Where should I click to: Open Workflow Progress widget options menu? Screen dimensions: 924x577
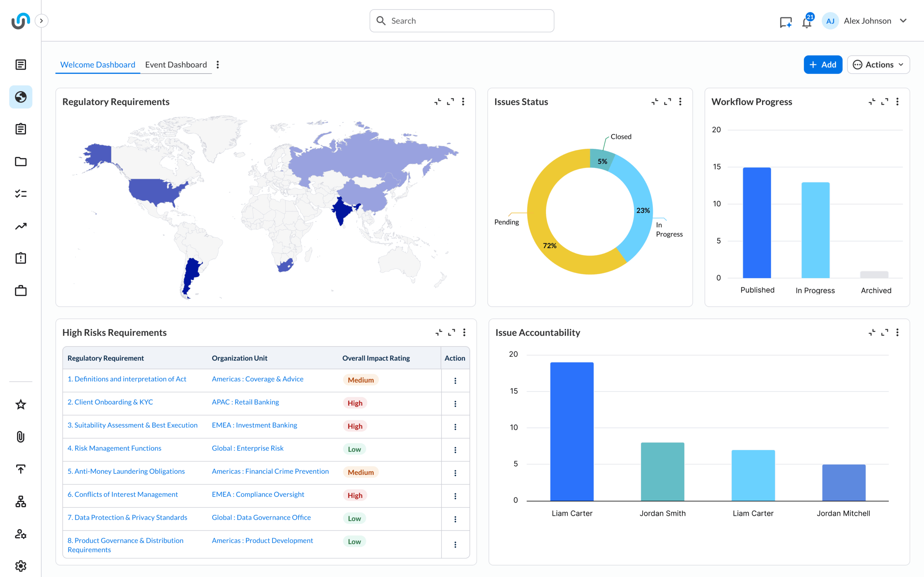(x=897, y=101)
